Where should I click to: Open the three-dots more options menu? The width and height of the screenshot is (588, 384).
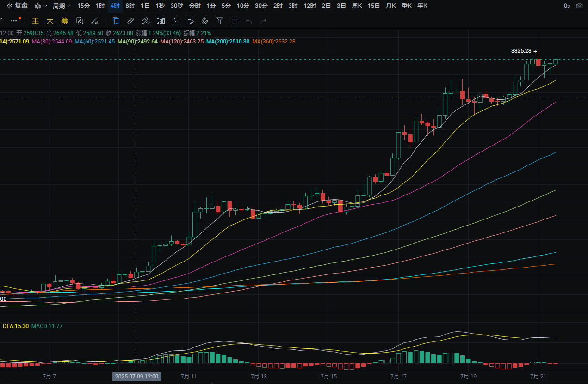pos(14,21)
